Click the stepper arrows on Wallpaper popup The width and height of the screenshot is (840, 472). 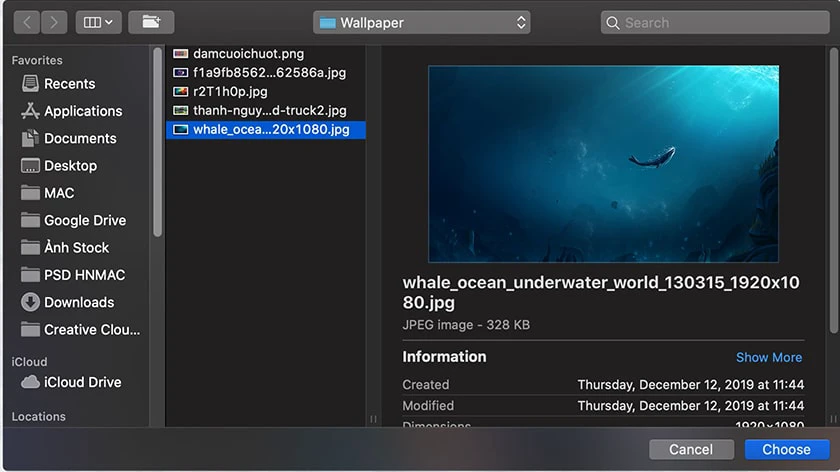(521, 23)
